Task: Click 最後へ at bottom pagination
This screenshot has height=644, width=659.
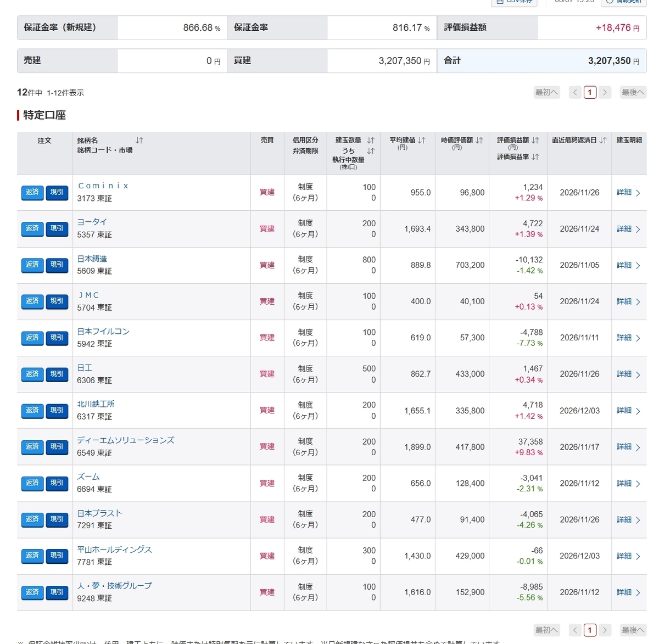Action: point(633,630)
